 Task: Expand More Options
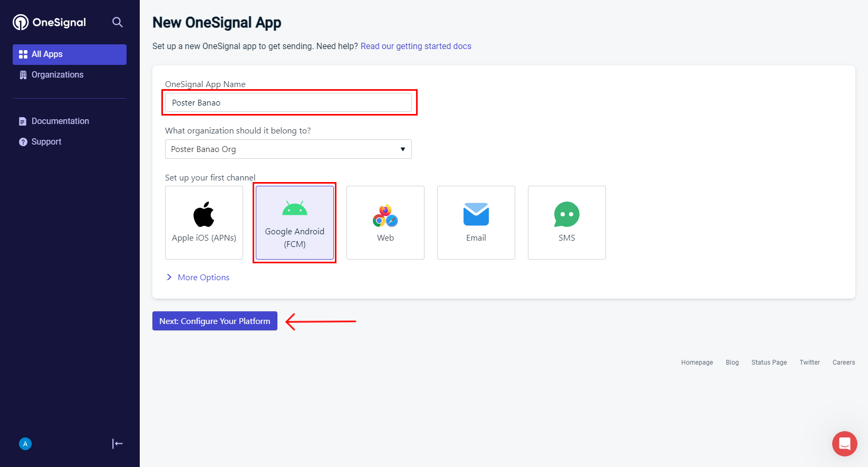pyautogui.click(x=198, y=278)
